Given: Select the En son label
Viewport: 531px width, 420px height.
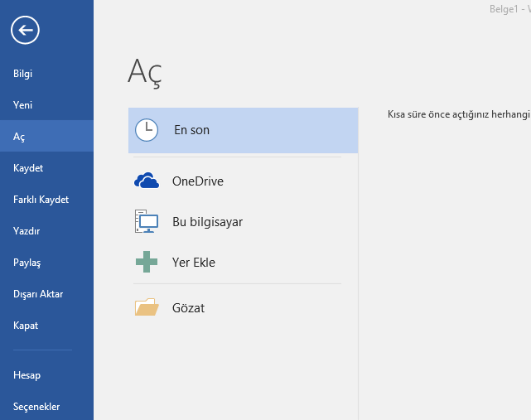Looking at the screenshot, I should [191, 130].
